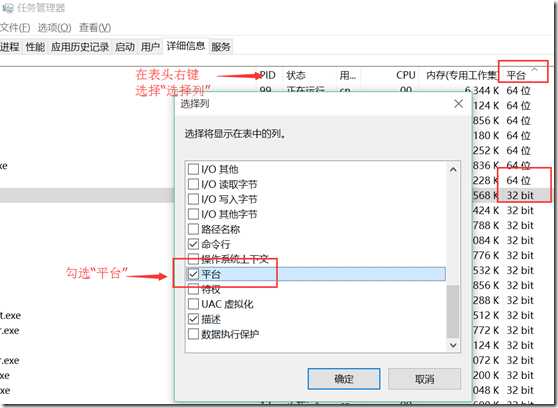Check the 数据执行保护 checkbox
Viewport: 558px width, 408px height.
(x=193, y=334)
